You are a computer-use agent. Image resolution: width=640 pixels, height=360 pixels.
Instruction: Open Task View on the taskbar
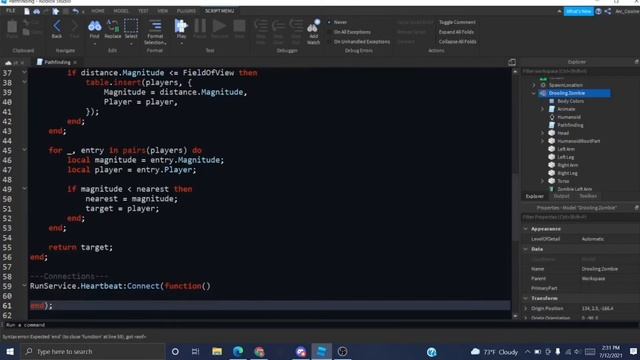click(196, 351)
